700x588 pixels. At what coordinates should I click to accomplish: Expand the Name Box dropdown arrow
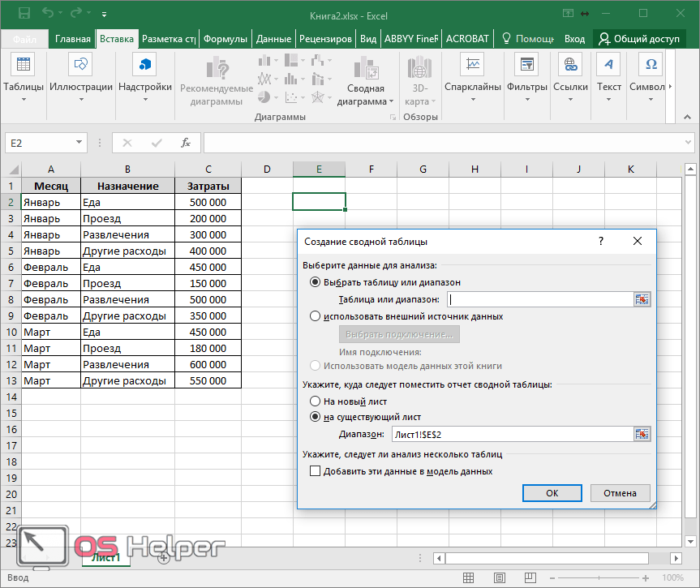[79, 143]
